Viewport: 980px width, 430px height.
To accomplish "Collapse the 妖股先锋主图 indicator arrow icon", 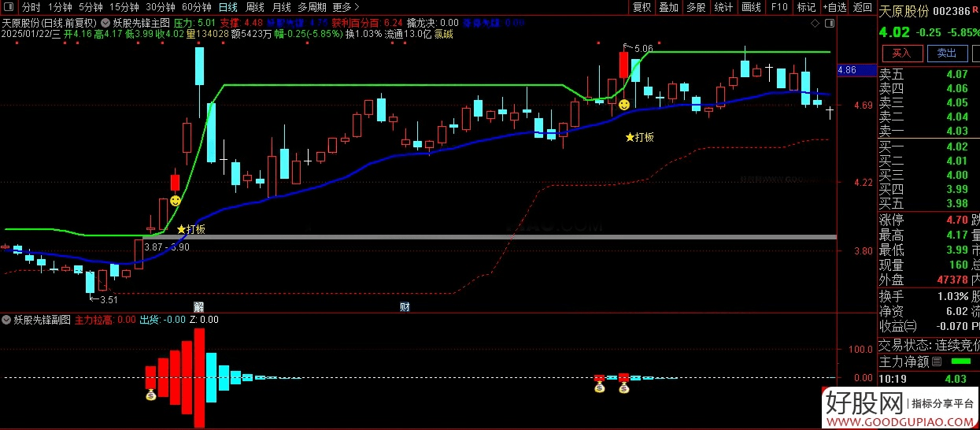I will (x=105, y=23).
